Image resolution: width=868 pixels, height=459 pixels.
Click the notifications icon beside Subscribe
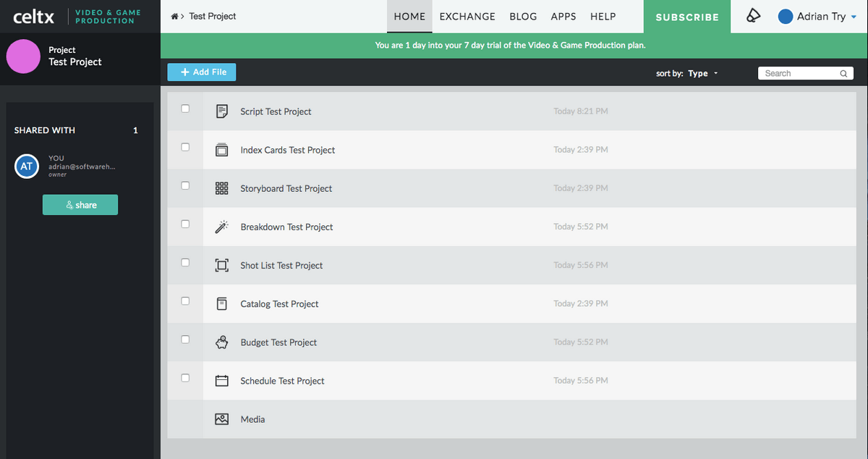754,17
